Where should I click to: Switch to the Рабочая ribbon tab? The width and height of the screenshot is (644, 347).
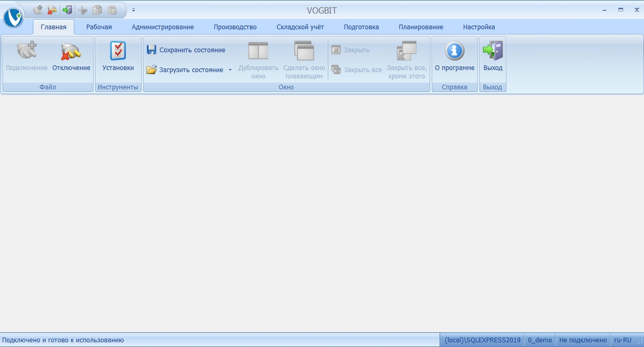(x=99, y=27)
